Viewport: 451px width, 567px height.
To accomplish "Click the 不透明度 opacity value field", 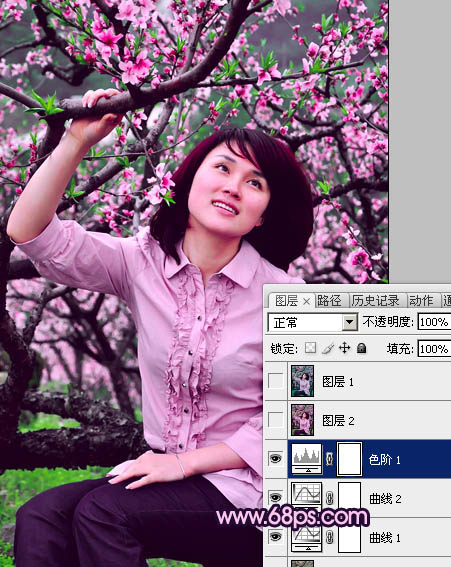I will 434,322.
